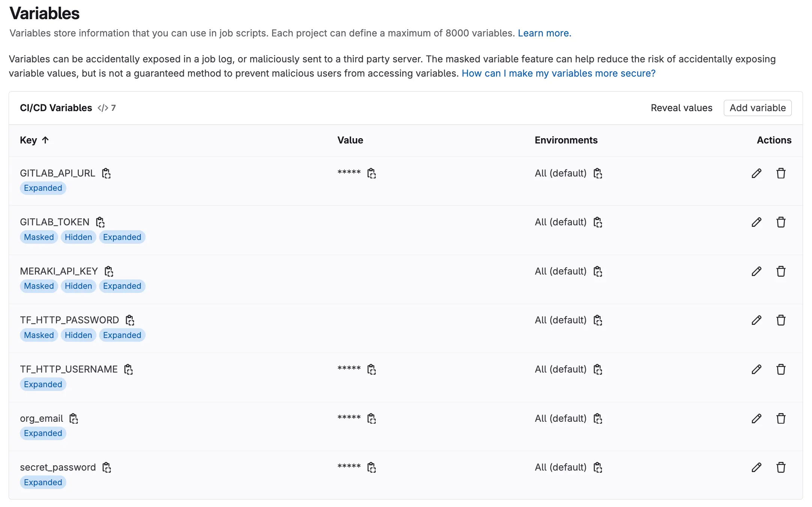Copy the MERAKI_API_KEY key name
This screenshot has height=507, width=812.
click(109, 272)
